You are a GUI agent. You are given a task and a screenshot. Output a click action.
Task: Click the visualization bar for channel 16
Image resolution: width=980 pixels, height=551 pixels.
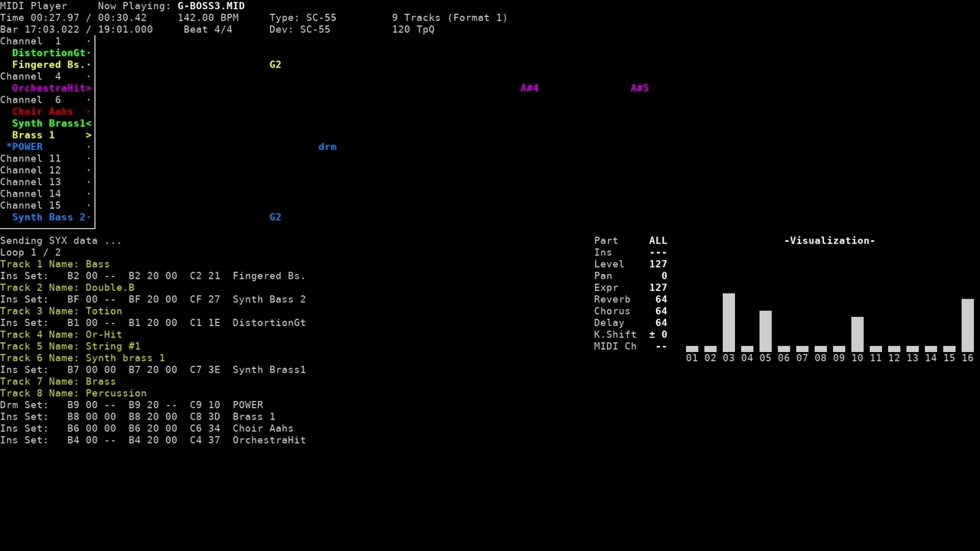[x=968, y=325]
